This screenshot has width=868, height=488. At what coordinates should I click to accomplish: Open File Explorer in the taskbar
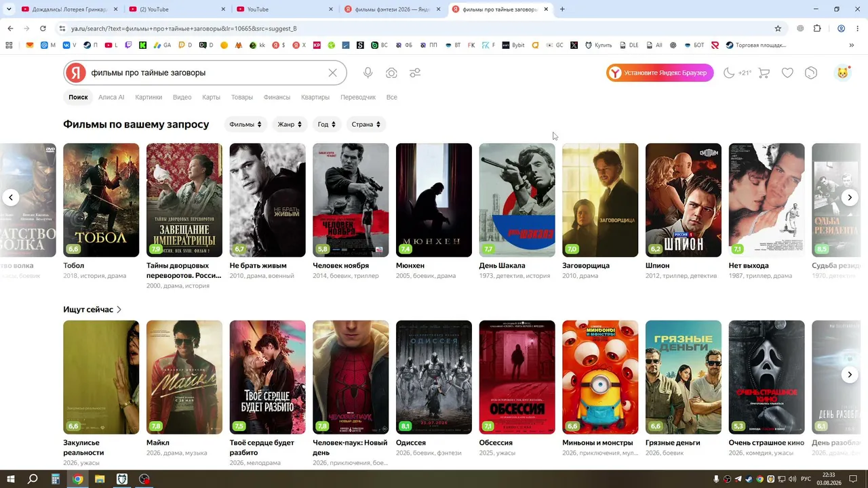(100, 479)
